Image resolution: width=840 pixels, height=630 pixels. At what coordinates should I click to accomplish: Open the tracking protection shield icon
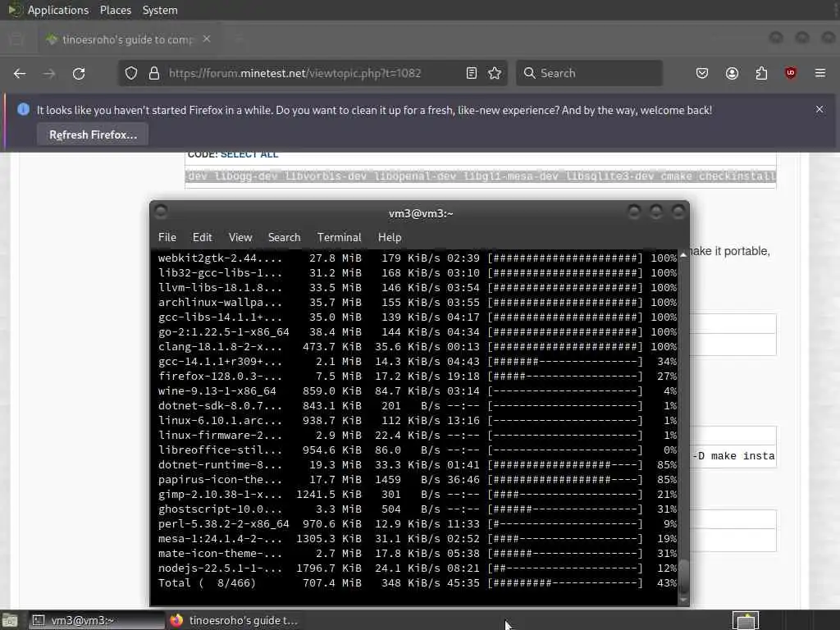[131, 73]
